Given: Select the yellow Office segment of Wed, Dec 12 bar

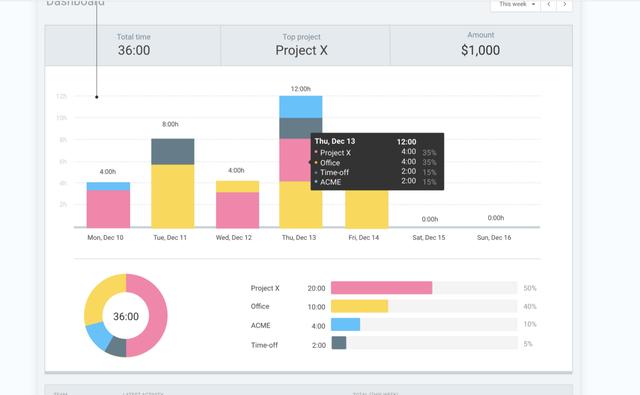Looking at the screenshot, I should [x=238, y=186].
